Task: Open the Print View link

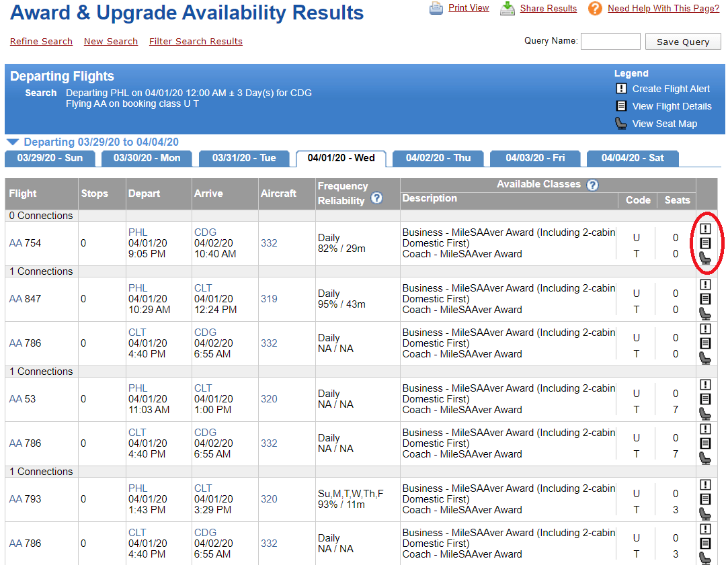Action: tap(469, 8)
